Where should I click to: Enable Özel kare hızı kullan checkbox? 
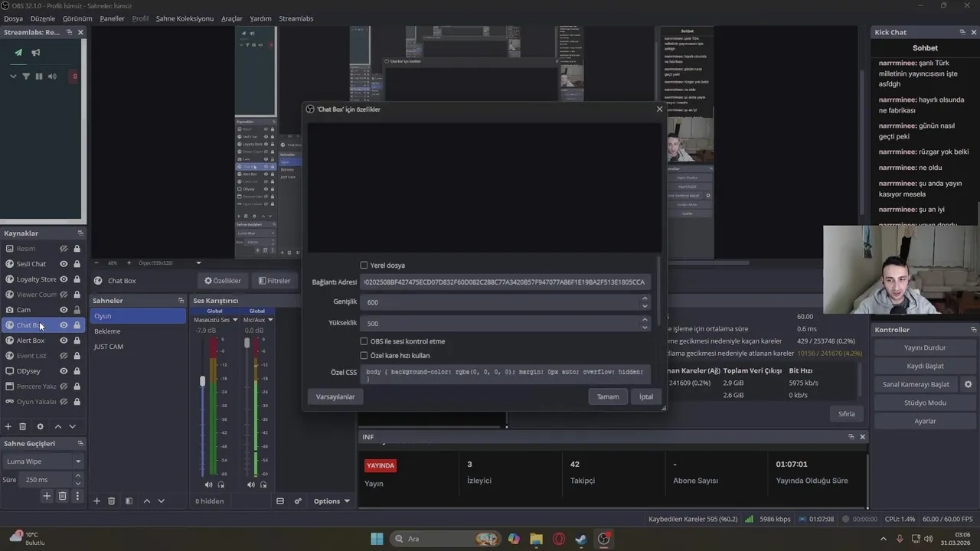[364, 356]
